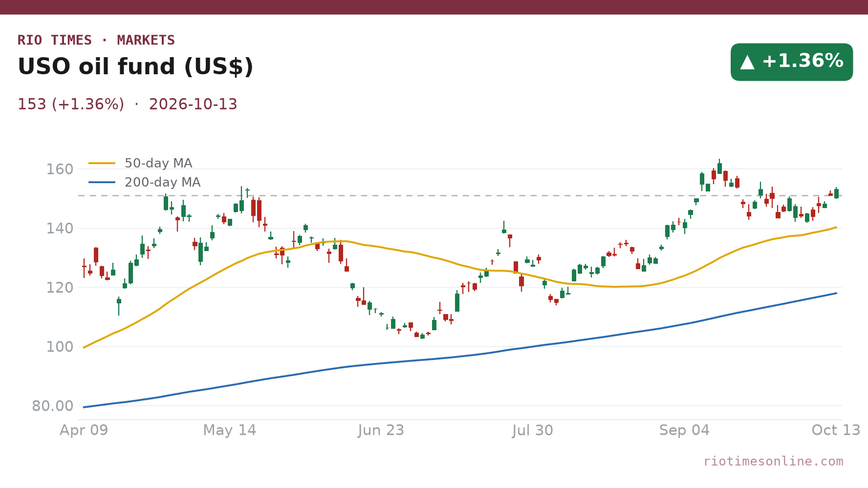
Task: Click the 200-day MA legend label
Action: [163, 182]
